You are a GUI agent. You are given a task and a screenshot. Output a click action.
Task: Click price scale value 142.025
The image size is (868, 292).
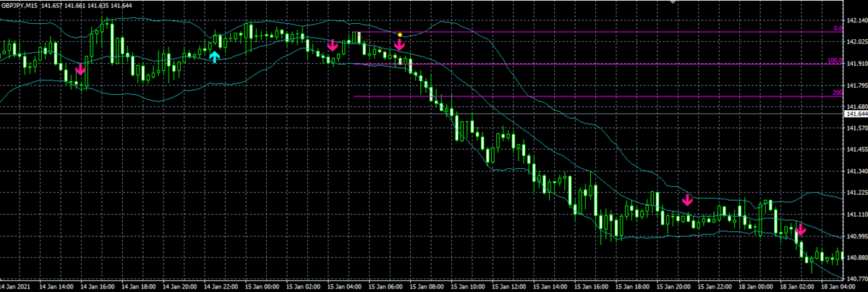856,42
